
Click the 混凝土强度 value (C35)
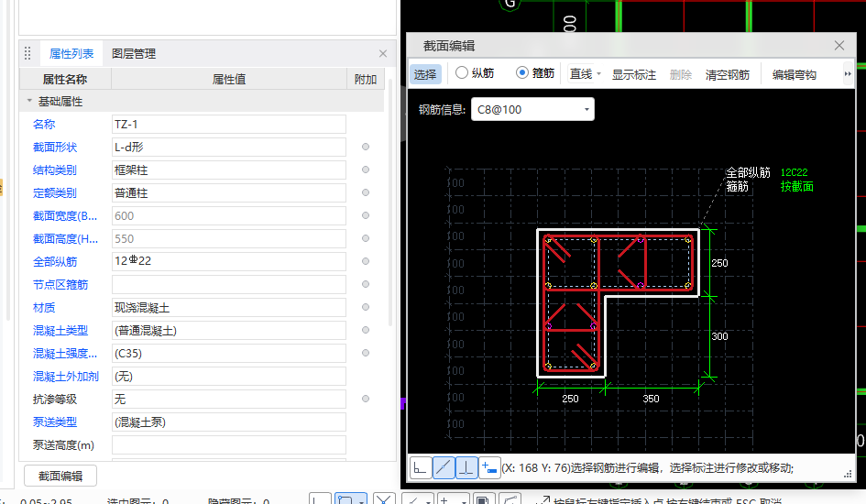tap(229, 353)
